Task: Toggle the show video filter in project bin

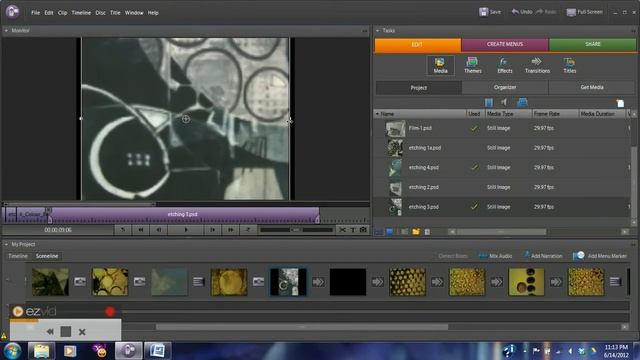Action: point(489,102)
